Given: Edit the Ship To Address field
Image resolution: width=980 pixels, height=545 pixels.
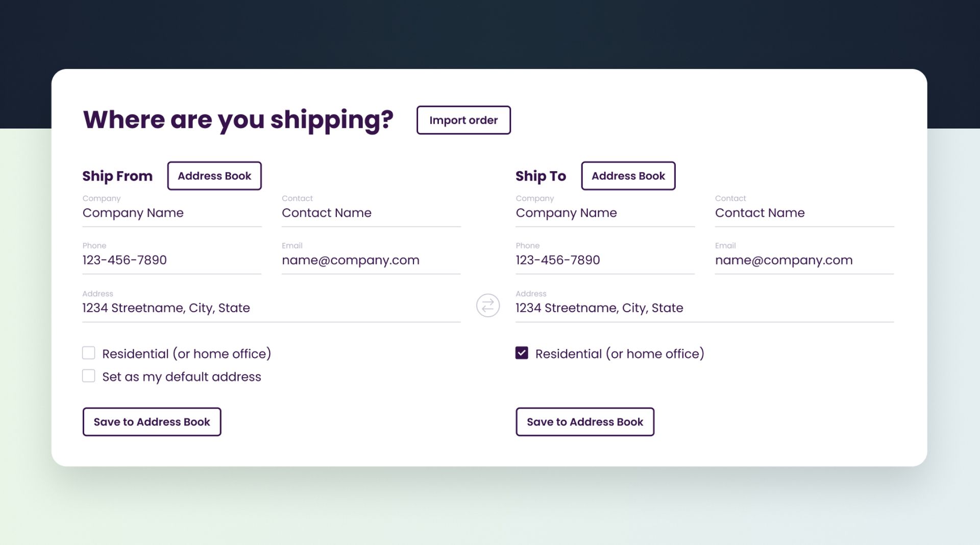Looking at the screenshot, I should click(704, 308).
